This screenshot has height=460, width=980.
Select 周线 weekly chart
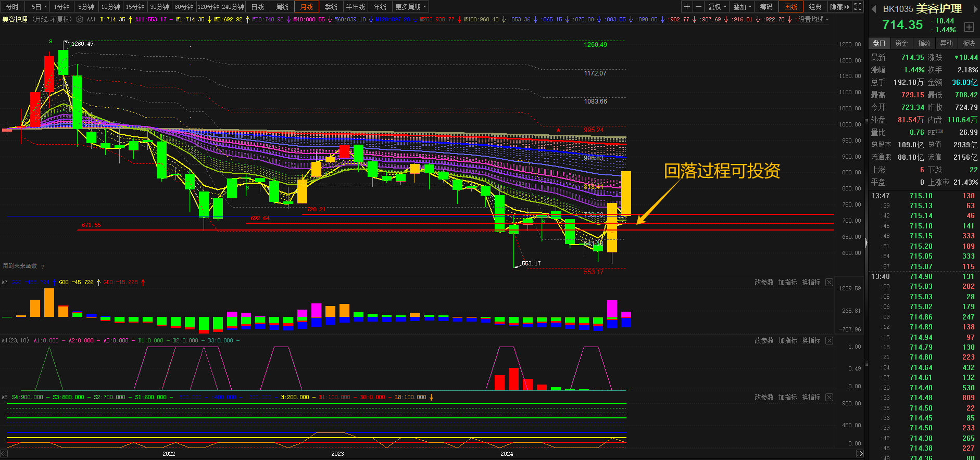(x=282, y=7)
